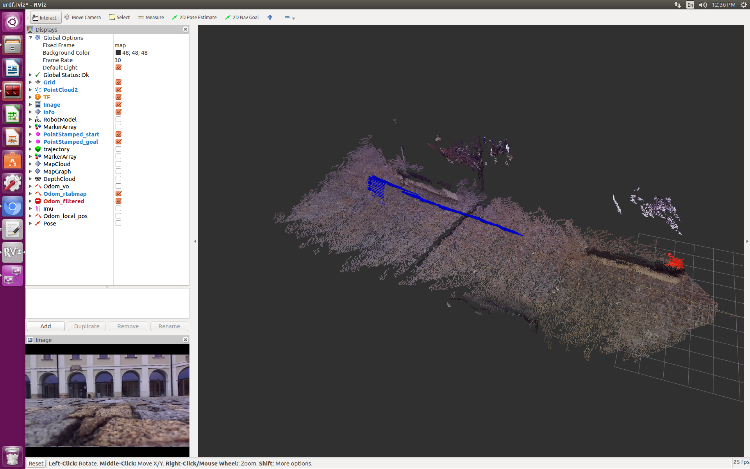This screenshot has width=750, height=469.
Task: Open RViz from the Ubuntu launcher
Action: (x=13, y=252)
